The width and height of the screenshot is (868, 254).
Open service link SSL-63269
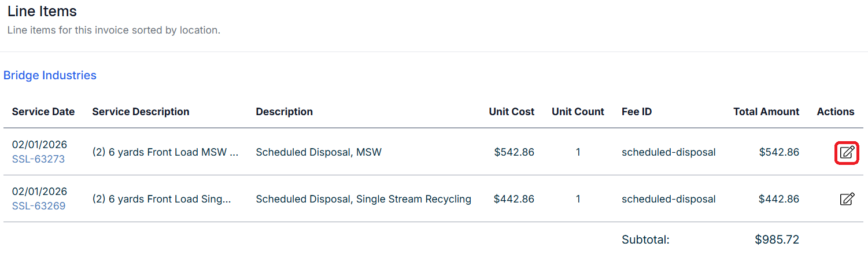click(38, 206)
